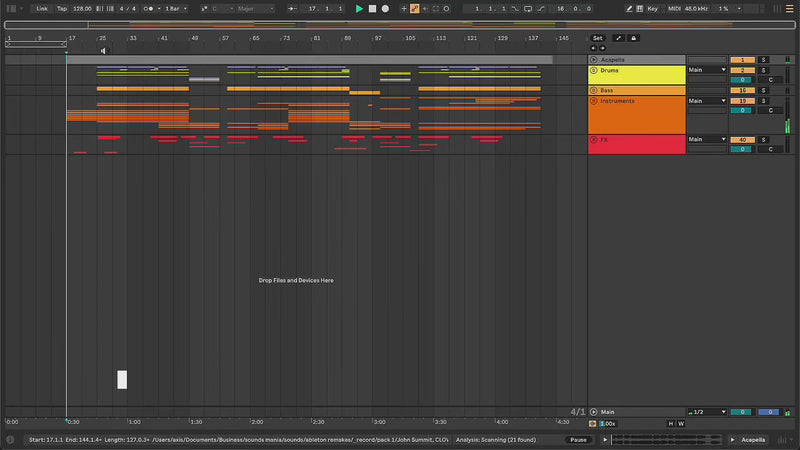Open the Main track 1/2 output dropdown

coord(707,412)
